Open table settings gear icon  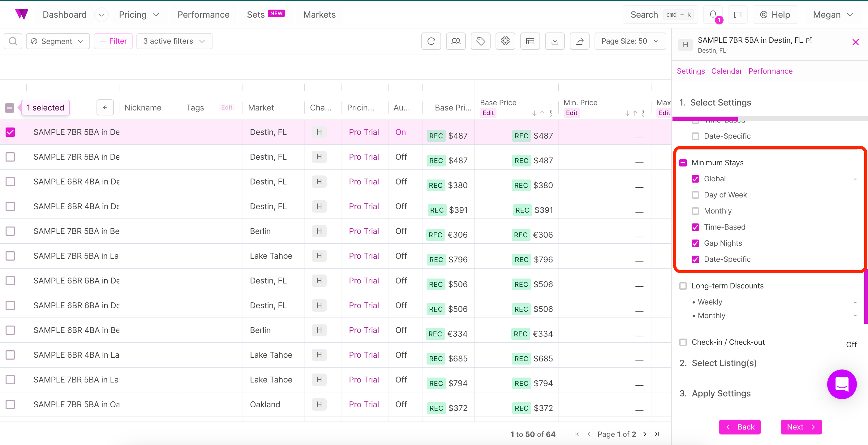click(x=505, y=41)
